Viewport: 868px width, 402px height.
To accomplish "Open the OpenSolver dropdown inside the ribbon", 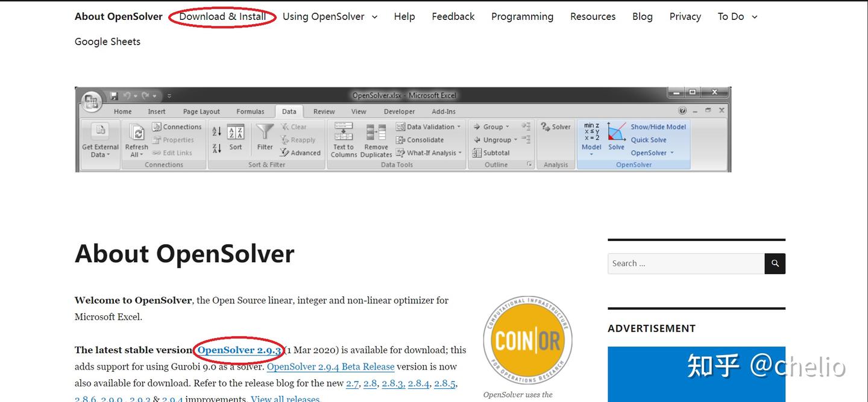I will (651, 152).
